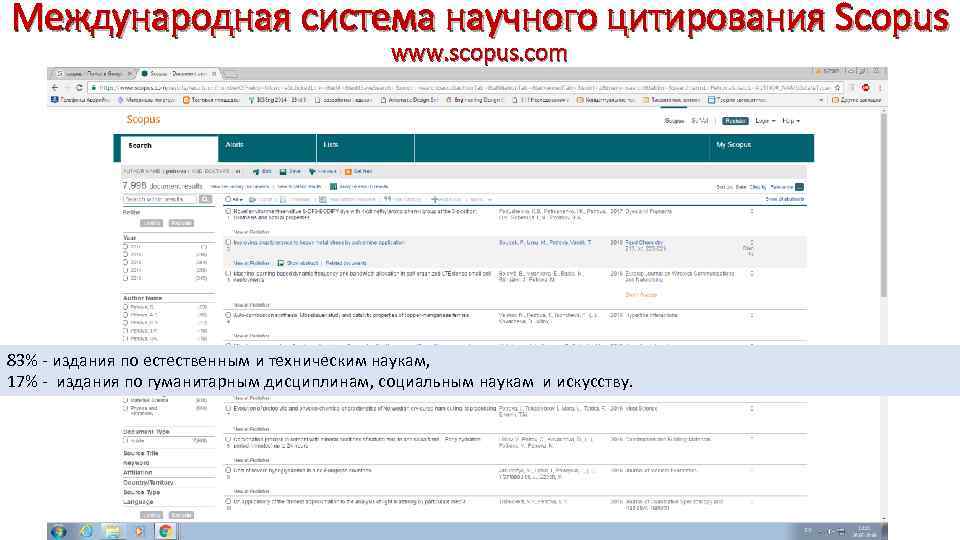Expand the Country/Territory filter section
Viewport: 960px width, 540px height.
click(x=148, y=482)
